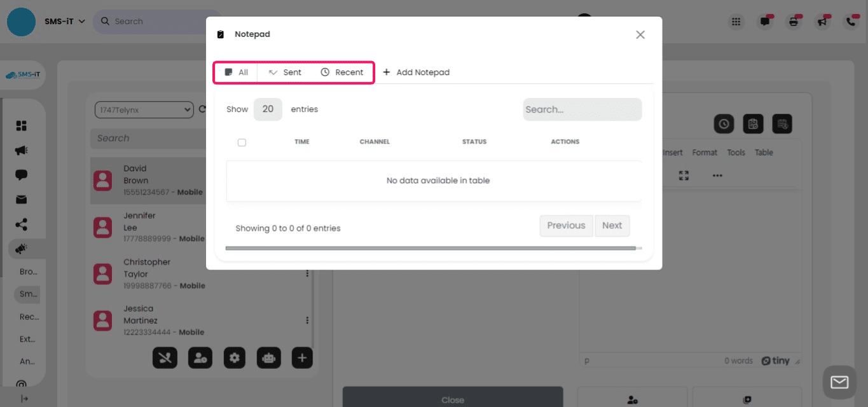Click the clock history icon above the editor
This screenshot has height=407, width=868.
point(724,123)
